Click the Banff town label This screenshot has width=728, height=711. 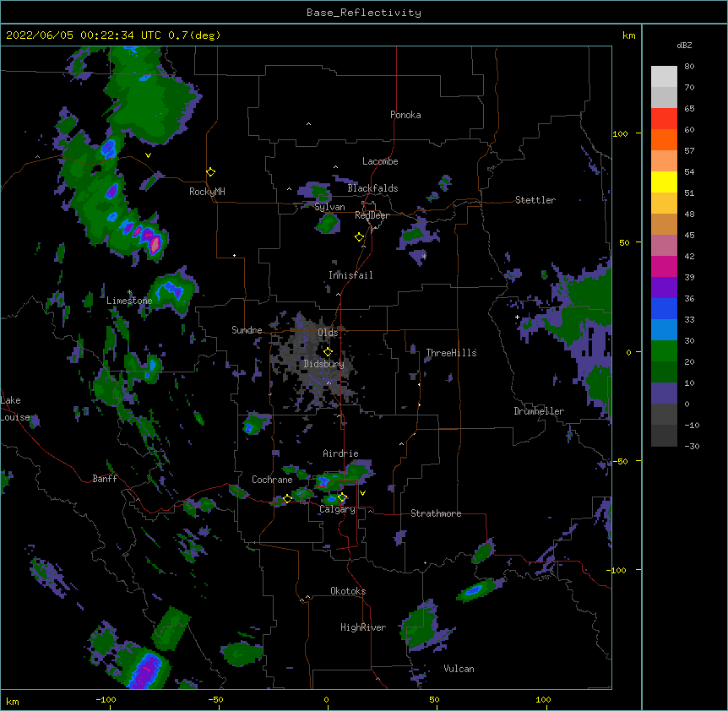click(x=105, y=479)
